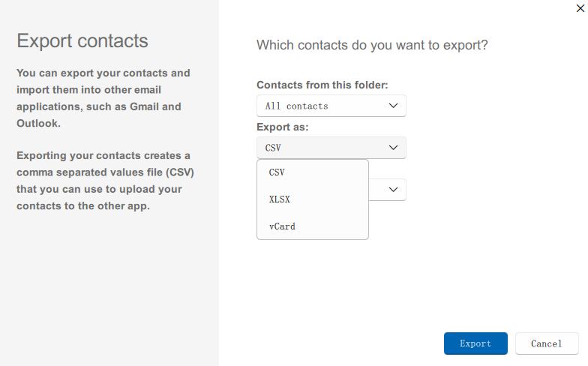
Task: Click the chevron of the partially hidden dropdown
Action: click(x=394, y=190)
